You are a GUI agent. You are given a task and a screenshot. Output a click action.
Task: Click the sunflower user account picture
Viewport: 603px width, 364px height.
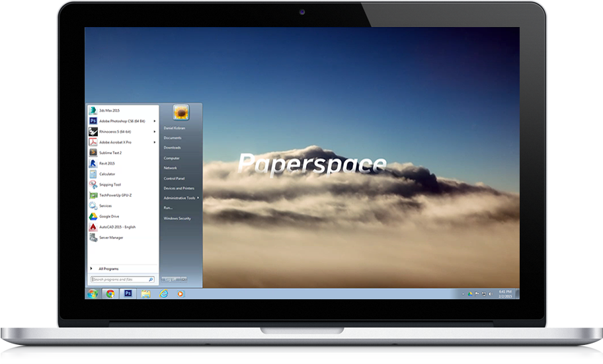tap(181, 112)
